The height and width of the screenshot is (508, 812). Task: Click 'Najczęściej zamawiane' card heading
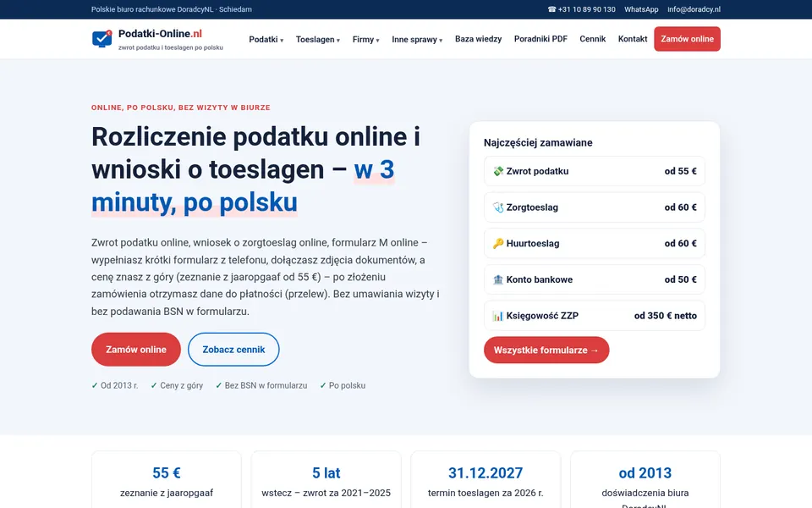coord(538,142)
